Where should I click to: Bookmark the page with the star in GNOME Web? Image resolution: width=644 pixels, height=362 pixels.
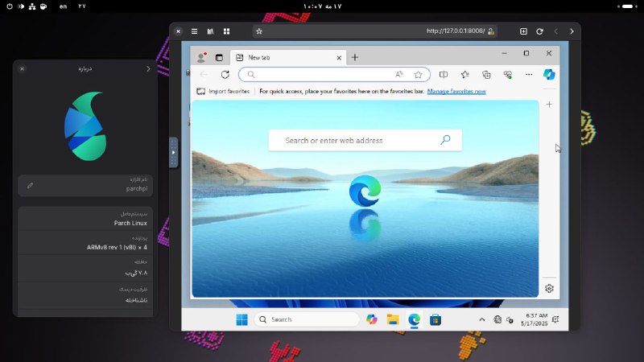coord(259,31)
